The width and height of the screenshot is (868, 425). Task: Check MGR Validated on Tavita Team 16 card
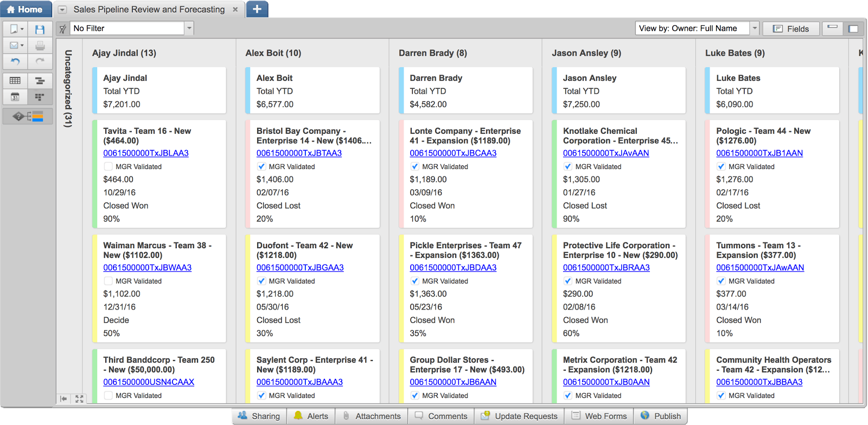point(108,166)
